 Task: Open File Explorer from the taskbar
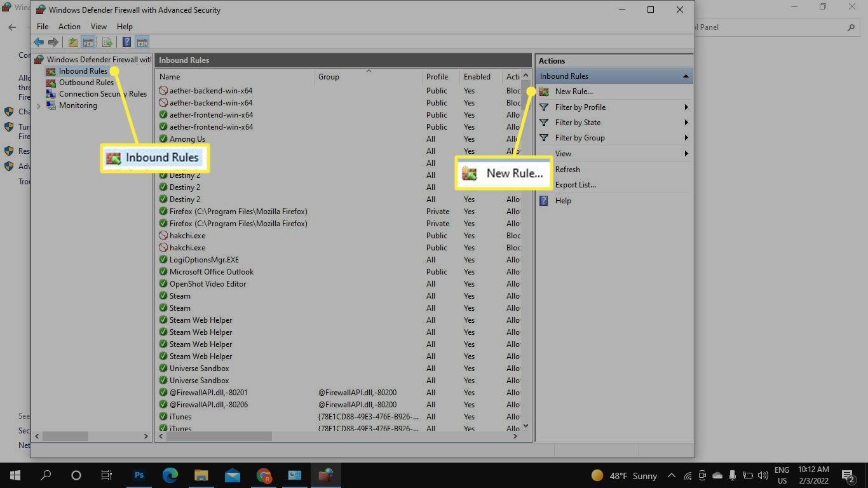tap(201, 475)
